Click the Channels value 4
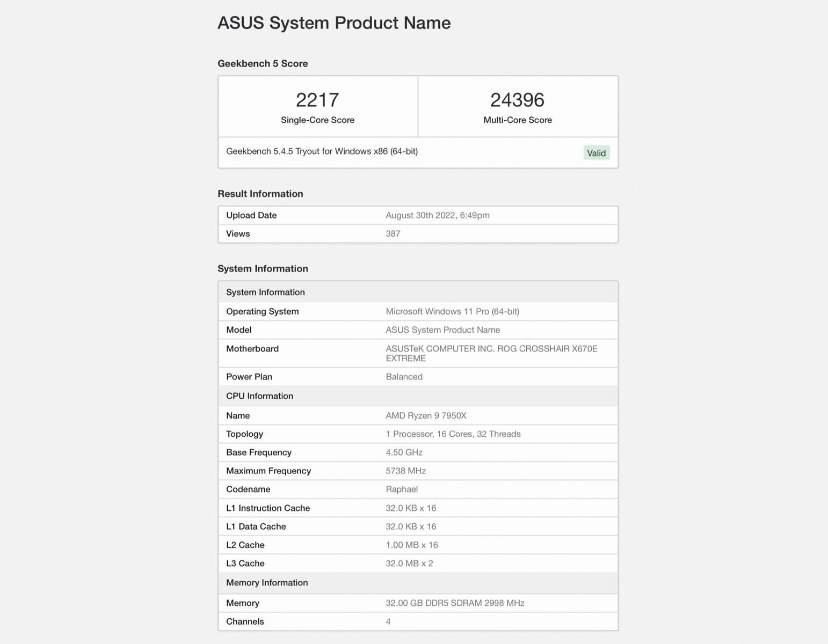The image size is (828, 644). [x=388, y=621]
